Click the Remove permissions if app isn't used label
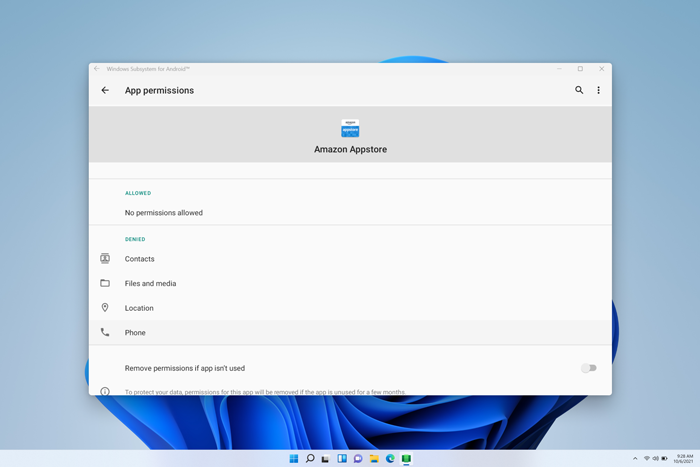700x467 pixels. 185,368
